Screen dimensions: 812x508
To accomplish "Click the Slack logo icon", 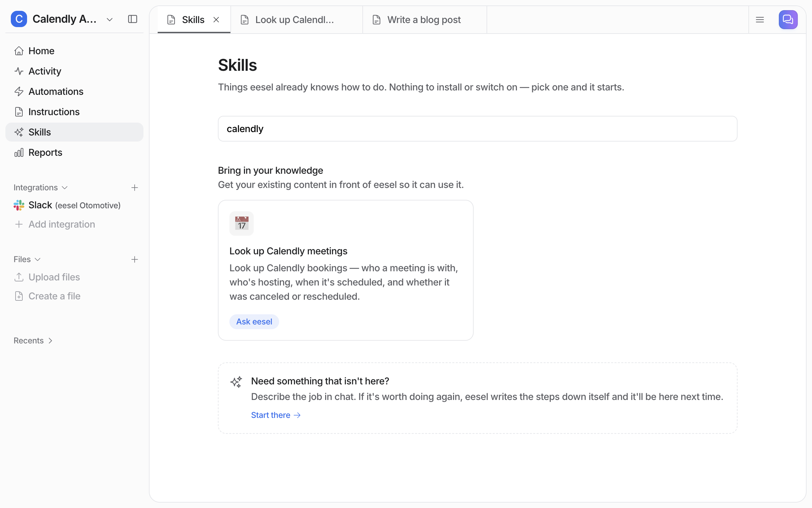I will click(19, 205).
